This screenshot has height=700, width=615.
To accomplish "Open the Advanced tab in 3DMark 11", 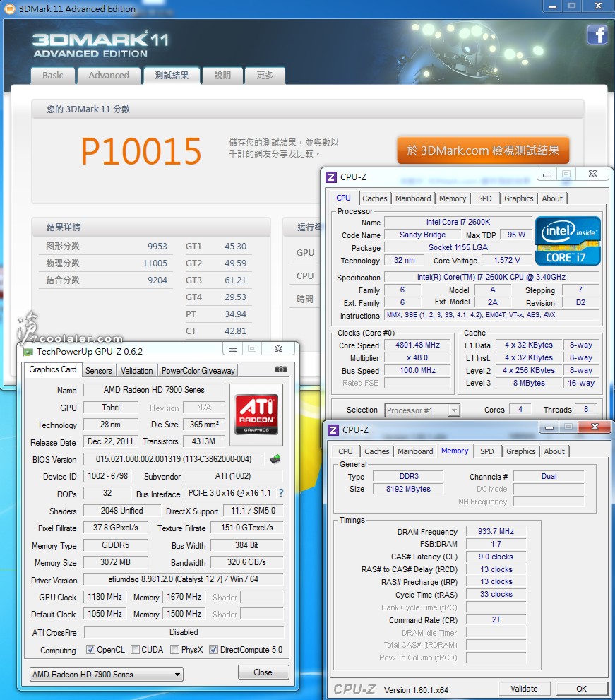I will click(x=109, y=76).
